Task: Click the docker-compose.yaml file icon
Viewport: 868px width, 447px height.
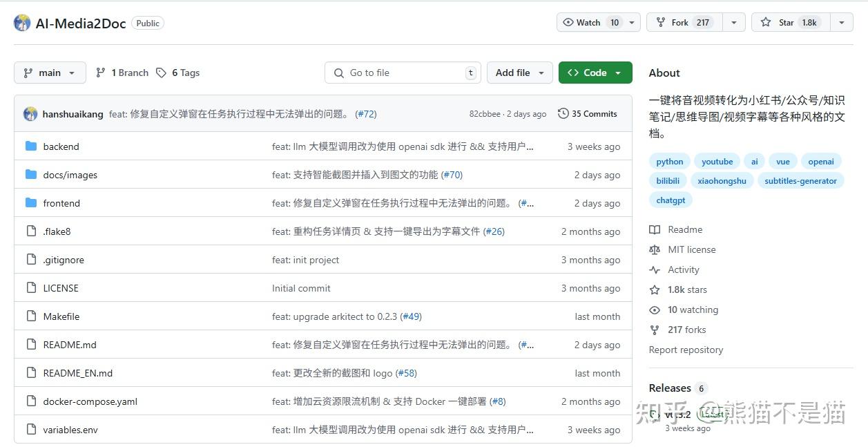Action: pos(31,401)
